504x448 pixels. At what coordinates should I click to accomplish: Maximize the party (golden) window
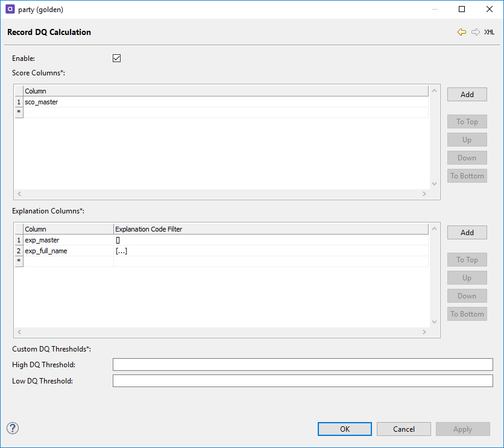pos(462,10)
